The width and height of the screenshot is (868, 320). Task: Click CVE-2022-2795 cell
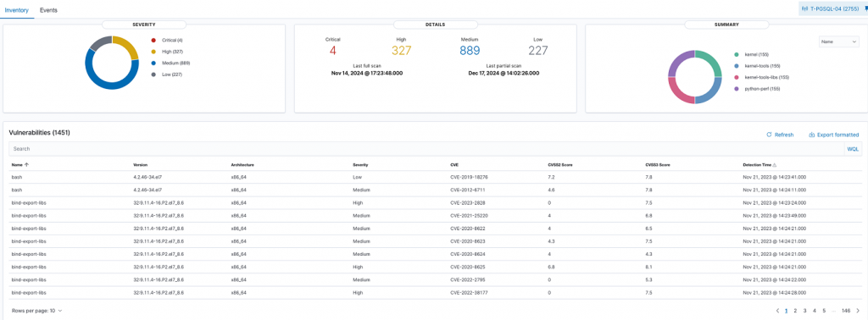click(x=468, y=279)
